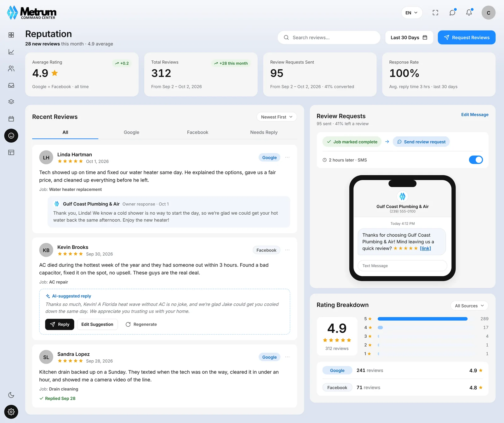Open the inbox tray sidebar icon
This screenshot has height=423, width=504.
coord(11,85)
